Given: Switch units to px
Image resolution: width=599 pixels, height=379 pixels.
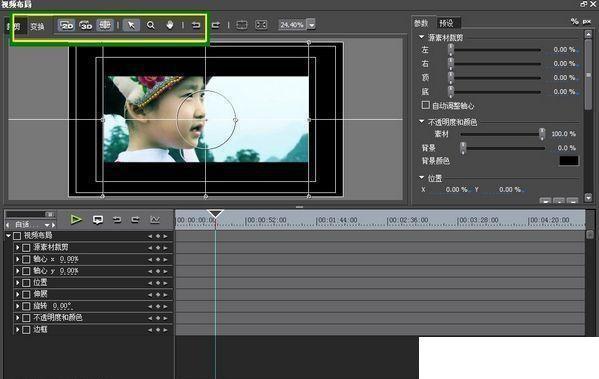Looking at the screenshot, I should (587, 22).
